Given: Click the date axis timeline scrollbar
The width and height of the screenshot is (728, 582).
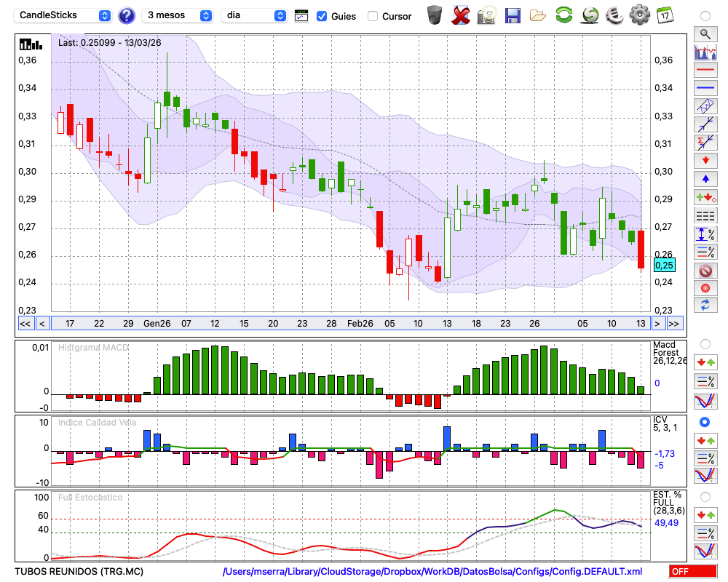Looking at the screenshot, I should click(x=350, y=324).
